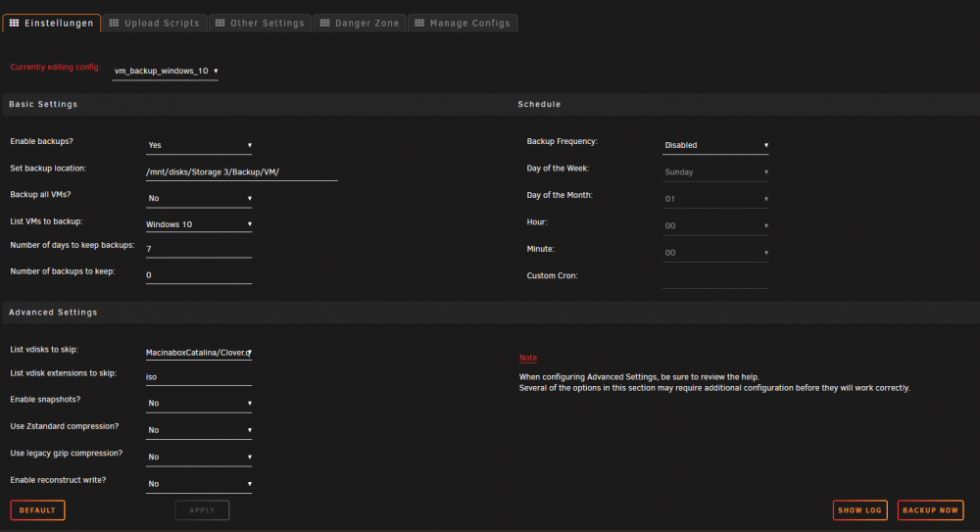Open the Hour dropdown

715,225
